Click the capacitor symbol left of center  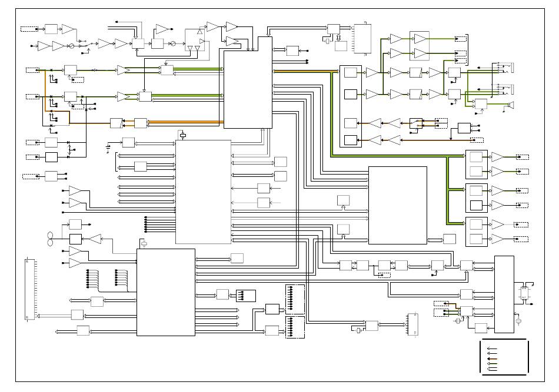pos(109,146)
